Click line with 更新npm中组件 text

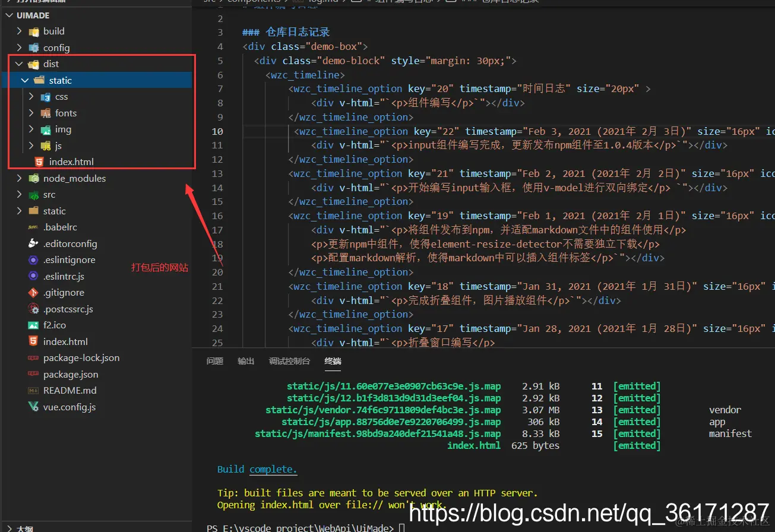[x=485, y=244]
